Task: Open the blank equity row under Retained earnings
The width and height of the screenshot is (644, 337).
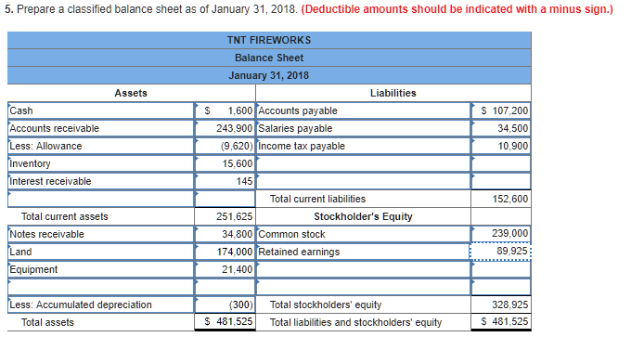Action: pyautogui.click(x=363, y=269)
